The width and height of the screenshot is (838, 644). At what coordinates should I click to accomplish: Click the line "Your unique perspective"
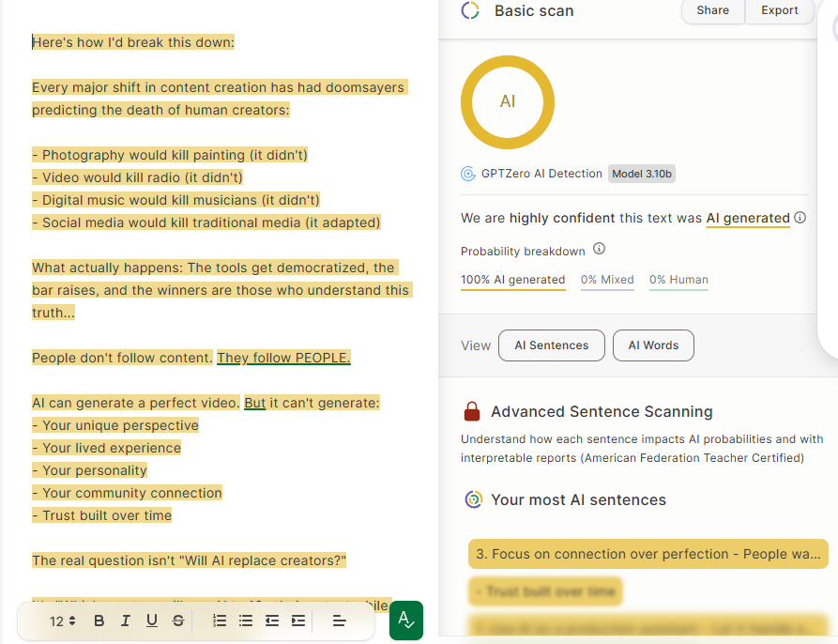[115, 425]
